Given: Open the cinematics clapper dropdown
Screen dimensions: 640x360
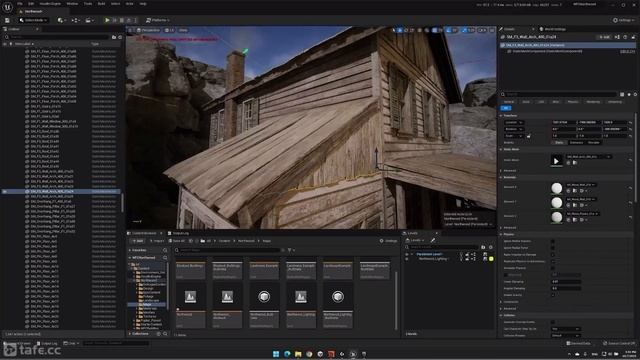Looking at the screenshot, I should click(x=89, y=20).
